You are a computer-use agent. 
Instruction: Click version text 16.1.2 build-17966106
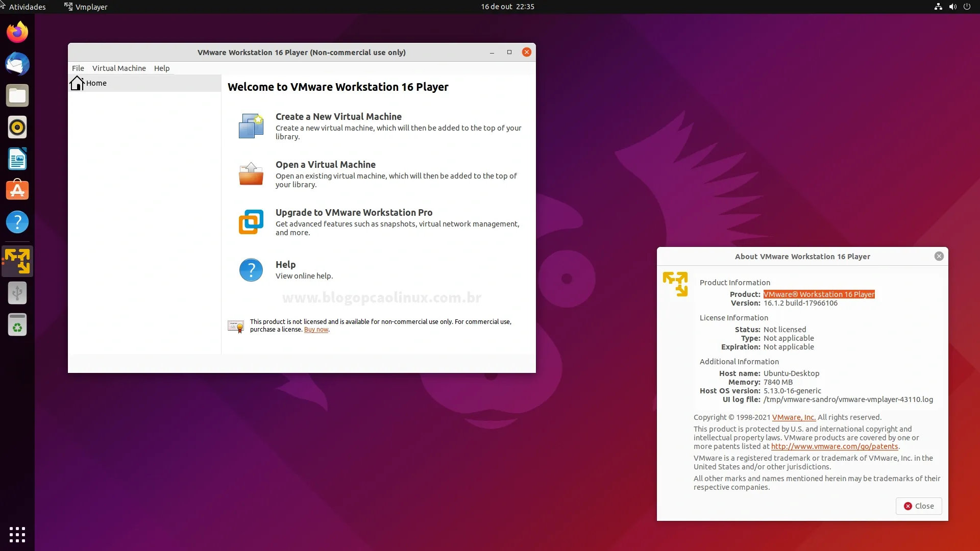800,303
